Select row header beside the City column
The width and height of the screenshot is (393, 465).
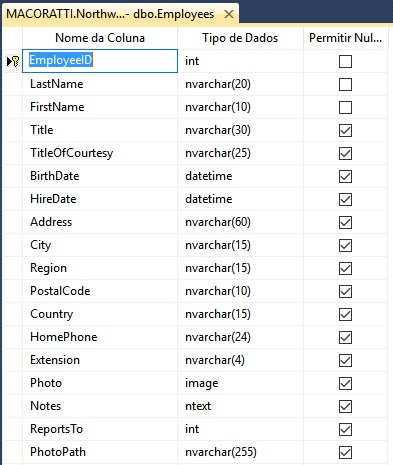(12, 245)
